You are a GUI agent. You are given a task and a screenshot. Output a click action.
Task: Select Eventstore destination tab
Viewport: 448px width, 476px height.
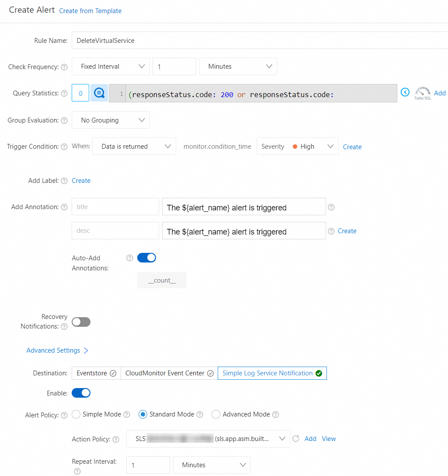click(96, 373)
